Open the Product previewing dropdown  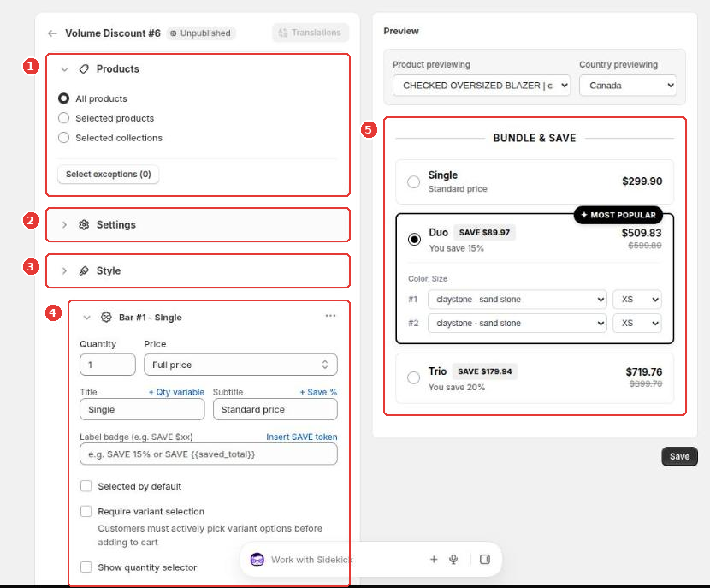482,86
